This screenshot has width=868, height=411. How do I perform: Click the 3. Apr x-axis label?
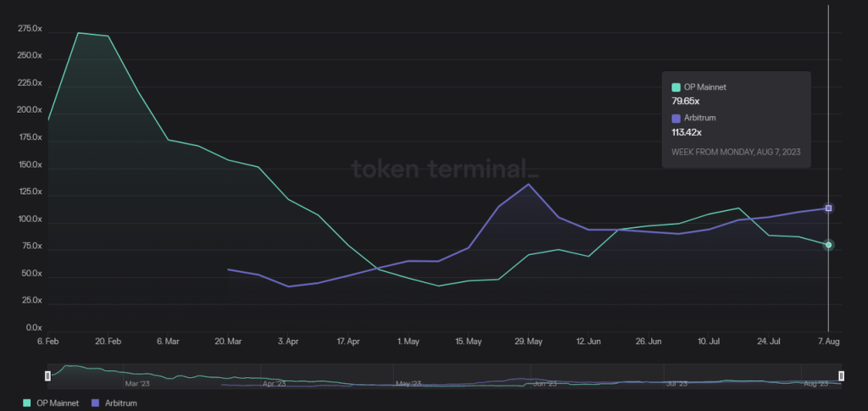(288, 342)
